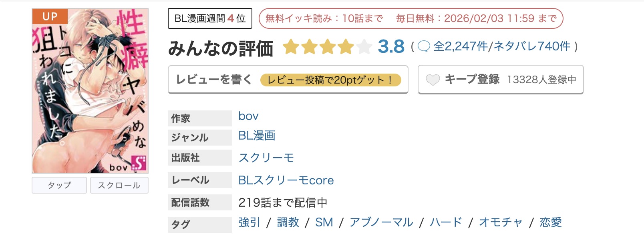The image size is (644, 248).
Task: Open reviews via the speech bubble icon
Action: 423,46
